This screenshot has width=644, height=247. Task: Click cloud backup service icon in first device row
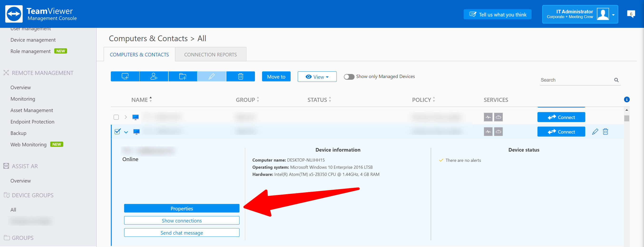[x=498, y=117]
